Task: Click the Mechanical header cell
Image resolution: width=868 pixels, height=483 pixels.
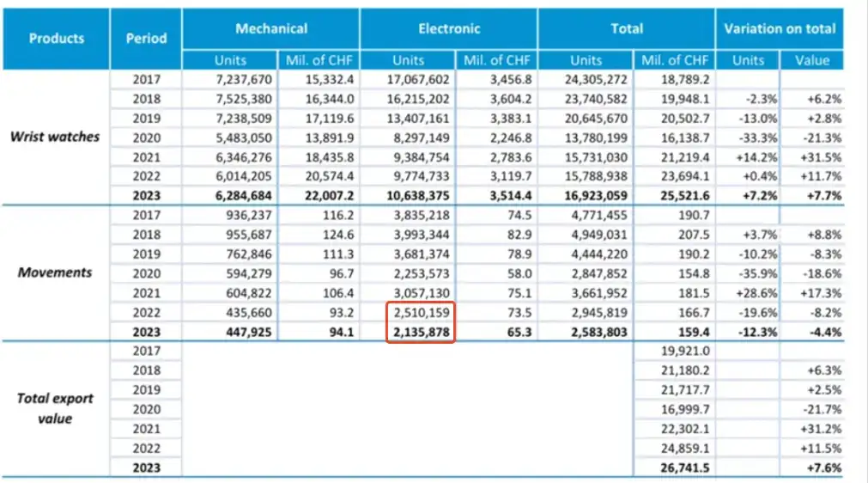Action: pyautogui.click(x=271, y=28)
